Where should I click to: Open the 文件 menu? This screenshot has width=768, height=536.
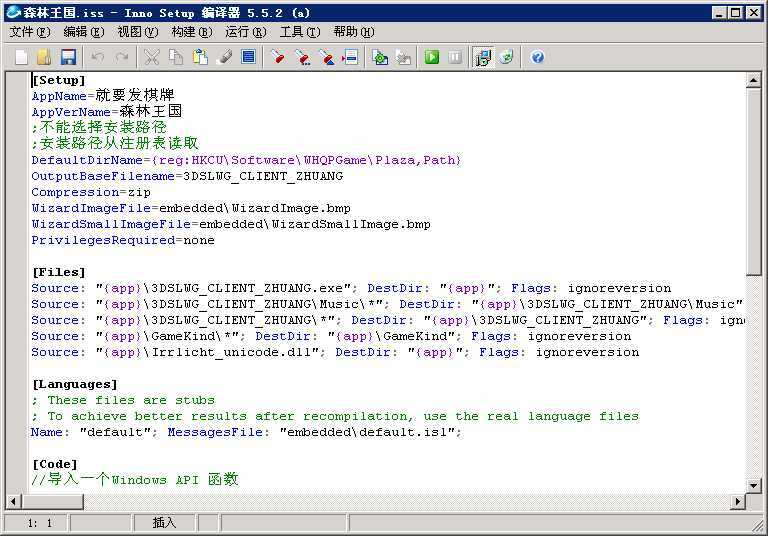click(29, 32)
